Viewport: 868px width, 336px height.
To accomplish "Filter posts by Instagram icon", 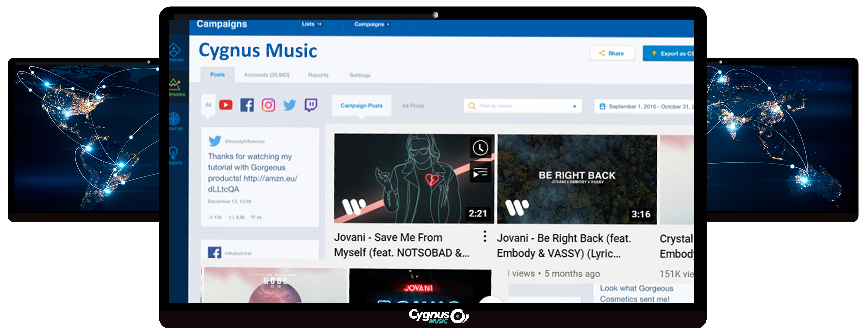I will click(268, 105).
